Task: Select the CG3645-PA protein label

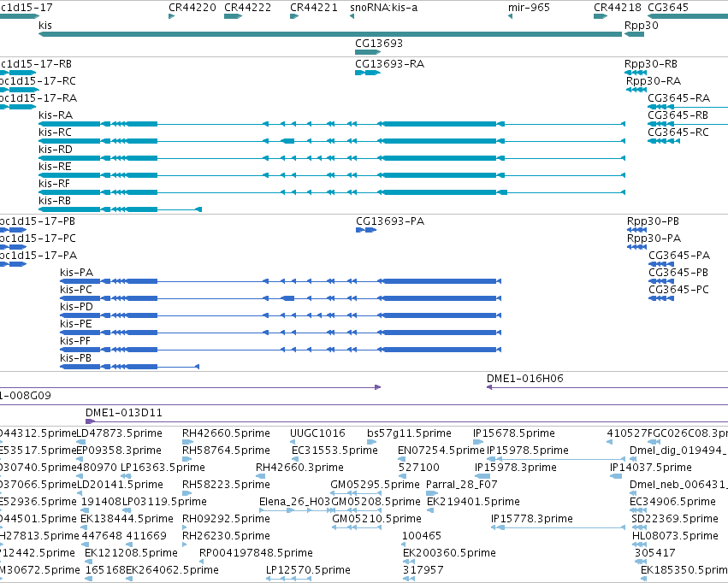Action: pyautogui.click(x=679, y=255)
